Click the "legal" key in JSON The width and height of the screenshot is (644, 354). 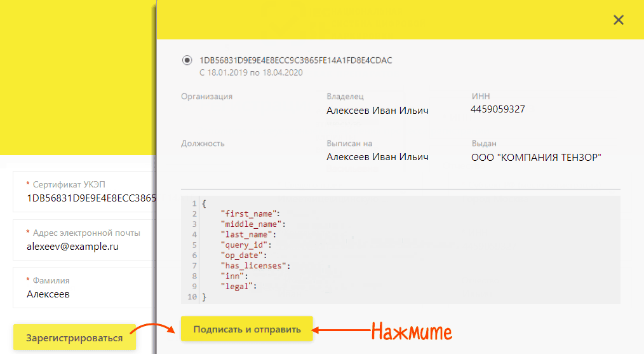tap(238, 287)
